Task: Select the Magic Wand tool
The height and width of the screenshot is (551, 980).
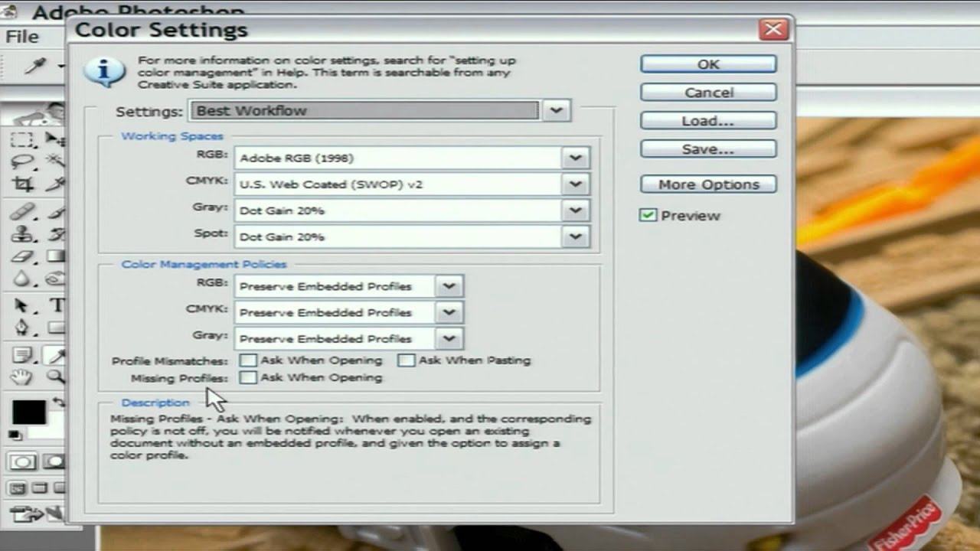Action: coord(54,161)
